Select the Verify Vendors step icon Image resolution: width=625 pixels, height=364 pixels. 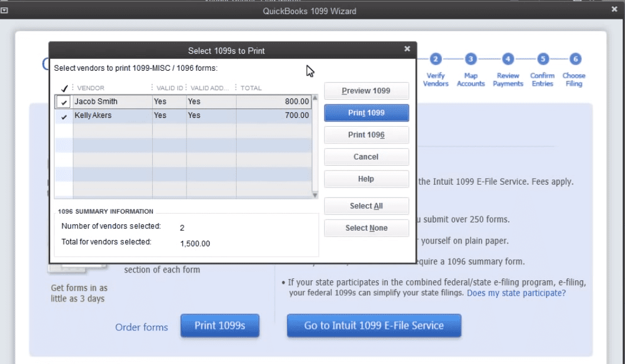pos(436,59)
